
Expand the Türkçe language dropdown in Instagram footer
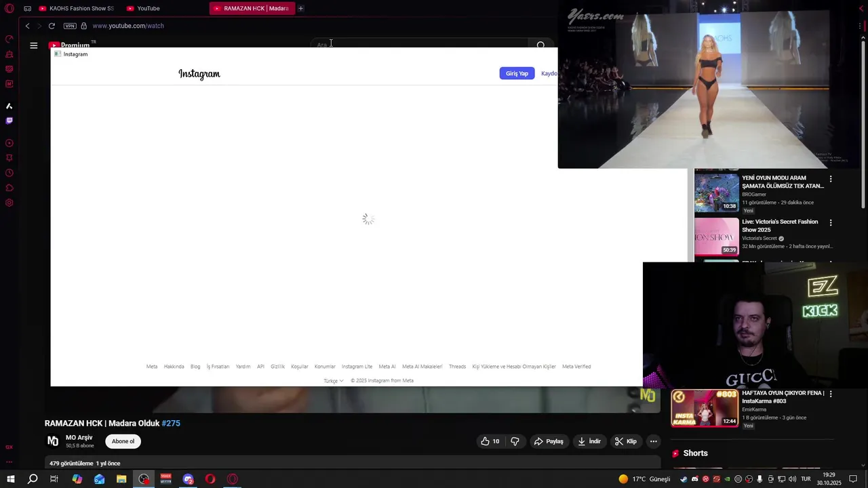pyautogui.click(x=333, y=381)
